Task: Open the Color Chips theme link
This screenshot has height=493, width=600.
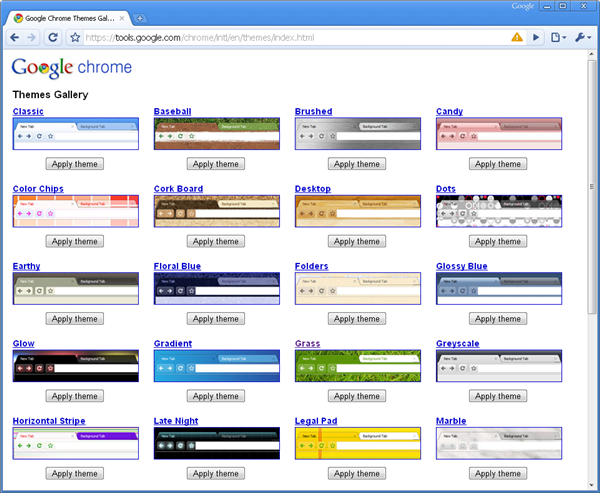Action: tap(38, 189)
